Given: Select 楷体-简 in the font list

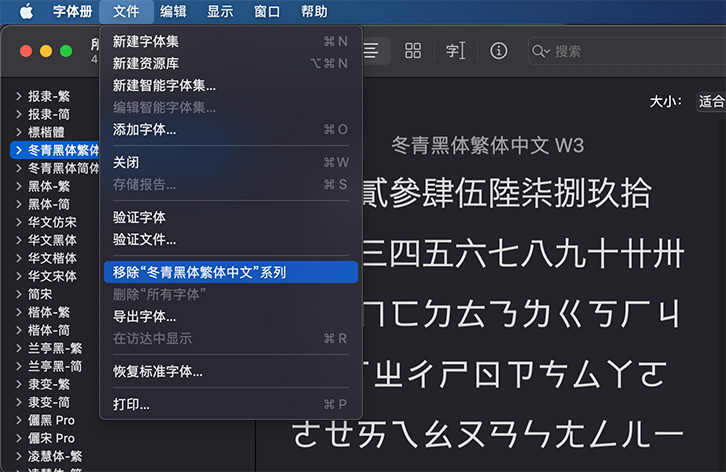Looking at the screenshot, I should (x=49, y=330).
